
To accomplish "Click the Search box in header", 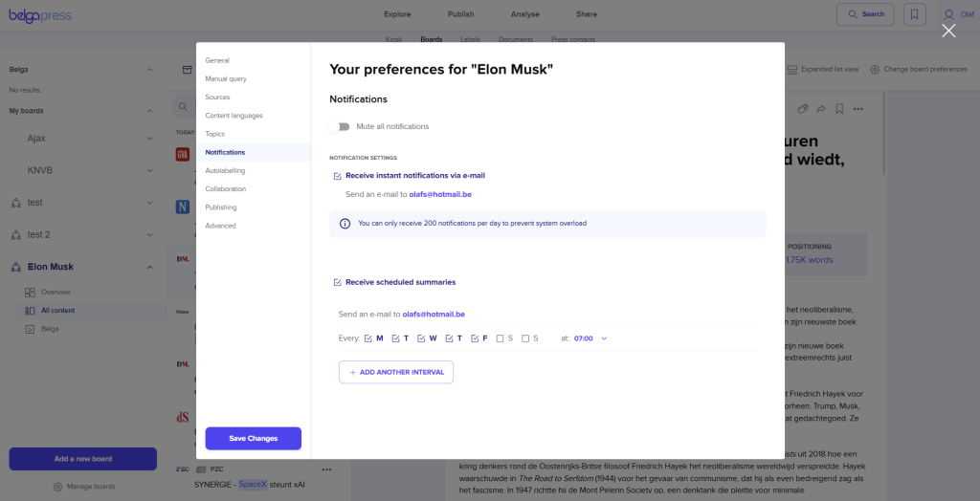I will tap(864, 14).
